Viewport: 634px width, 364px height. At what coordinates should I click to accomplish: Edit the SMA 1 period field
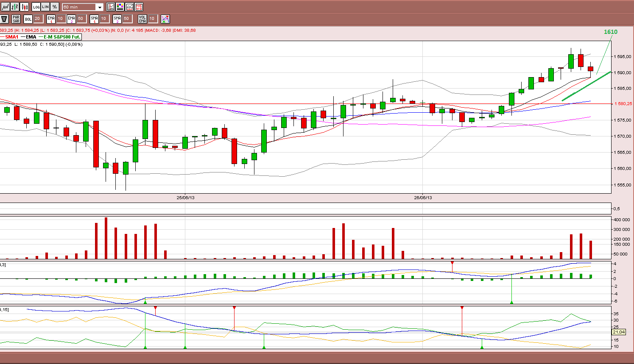[x=104, y=19]
